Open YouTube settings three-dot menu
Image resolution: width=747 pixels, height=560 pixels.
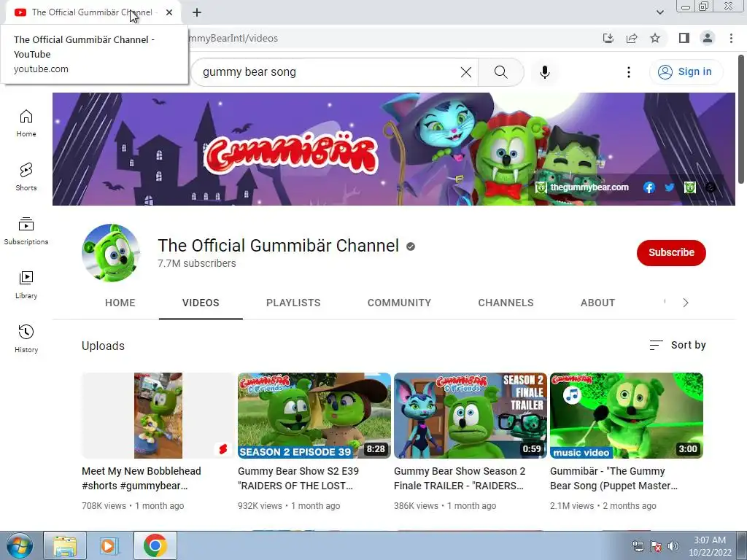click(x=629, y=72)
